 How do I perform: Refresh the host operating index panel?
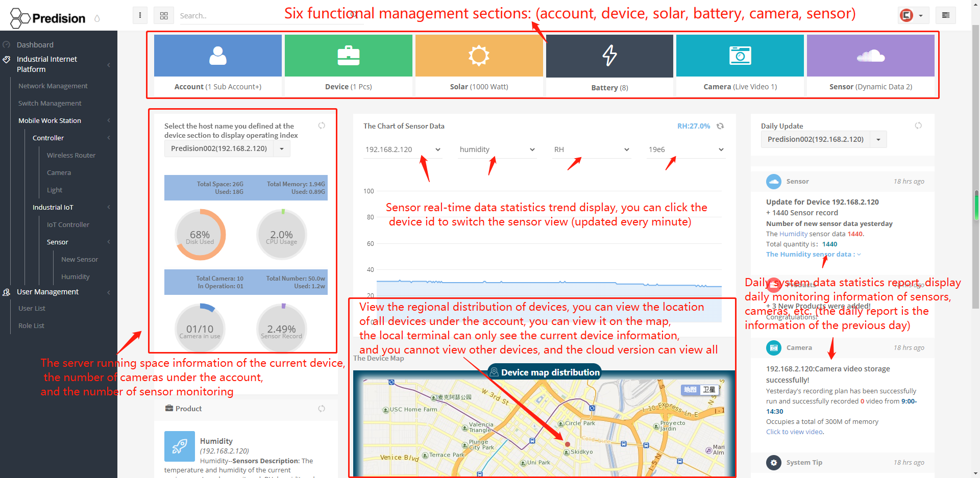click(322, 125)
